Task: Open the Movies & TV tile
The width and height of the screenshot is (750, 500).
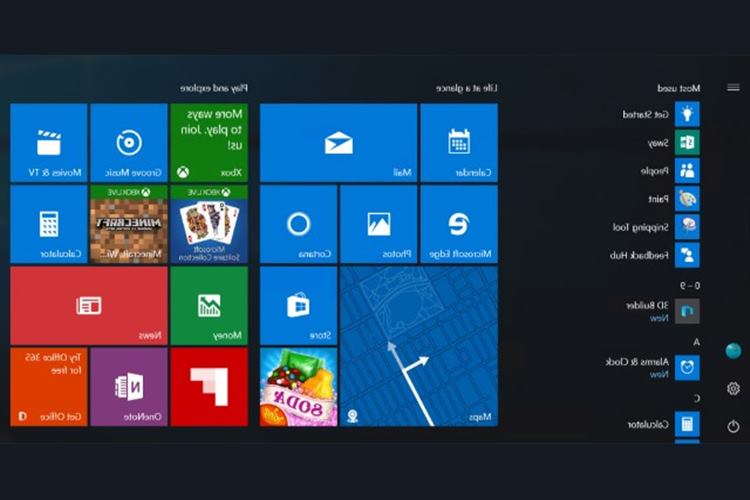Action: coord(49,143)
